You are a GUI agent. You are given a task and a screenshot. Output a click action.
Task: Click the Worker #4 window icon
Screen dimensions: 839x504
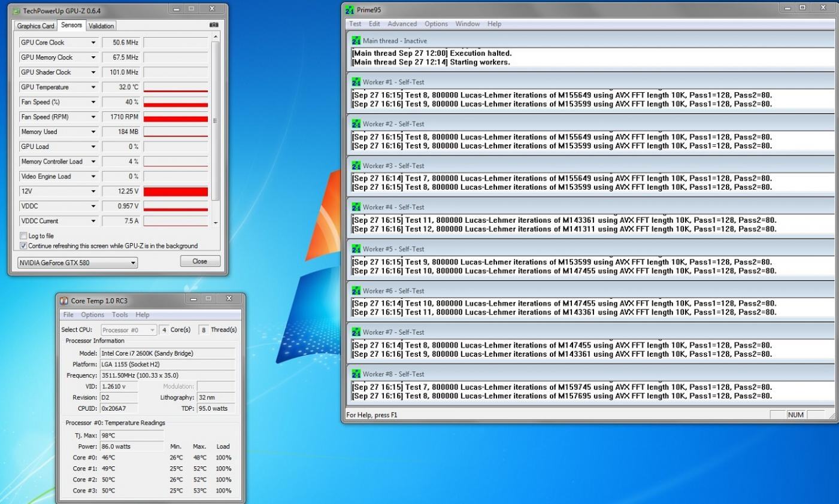pos(356,207)
